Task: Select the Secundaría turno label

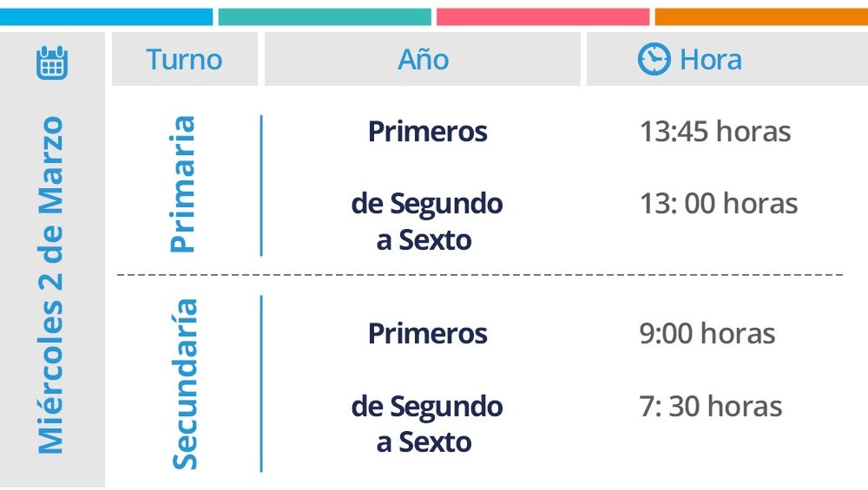Action: coord(184,384)
